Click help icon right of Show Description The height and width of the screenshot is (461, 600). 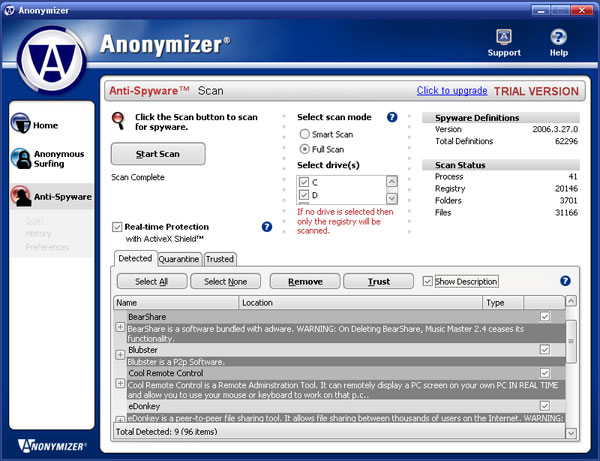tap(566, 281)
